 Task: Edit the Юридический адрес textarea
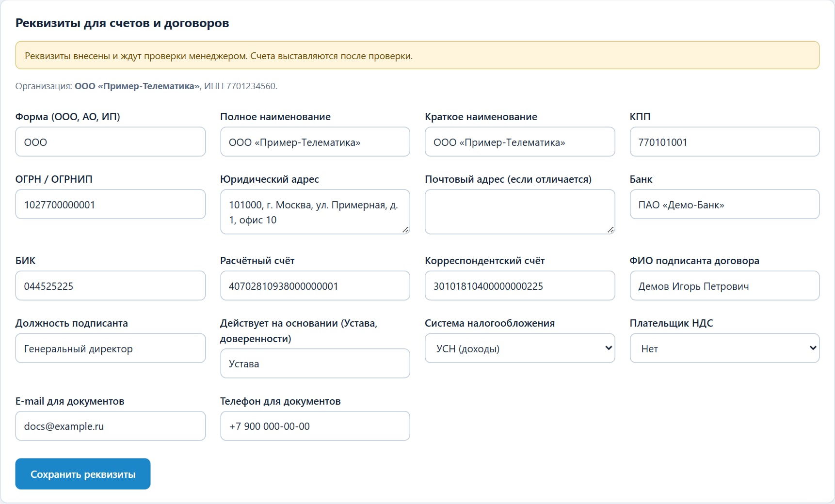(315, 212)
